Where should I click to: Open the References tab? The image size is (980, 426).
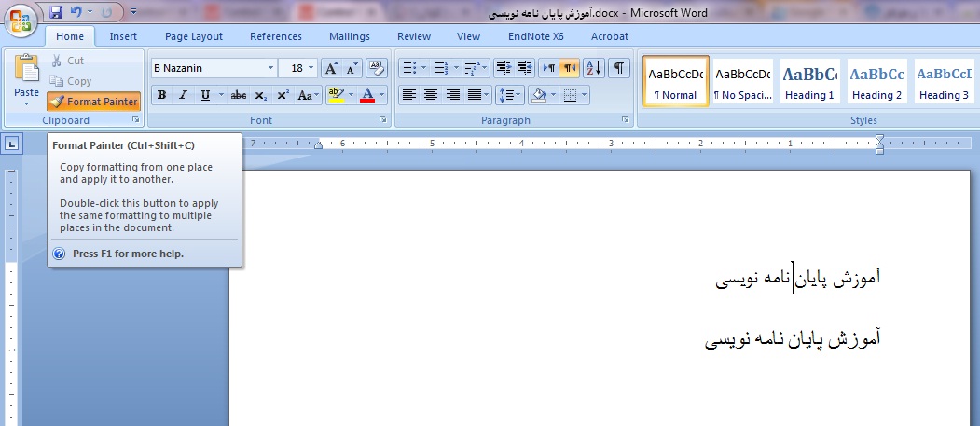coord(276,36)
